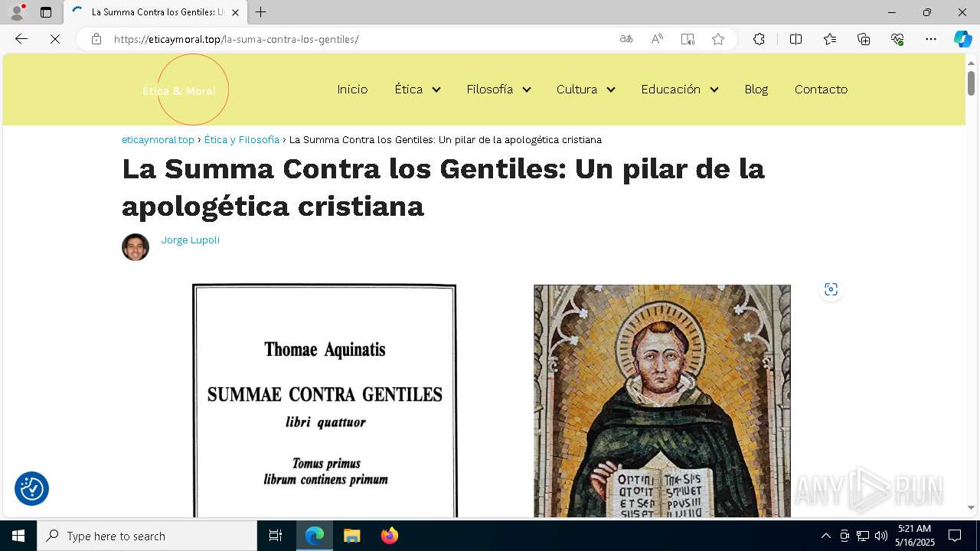This screenshot has width=980, height=551.
Task: Open the translate page option
Action: (x=626, y=39)
